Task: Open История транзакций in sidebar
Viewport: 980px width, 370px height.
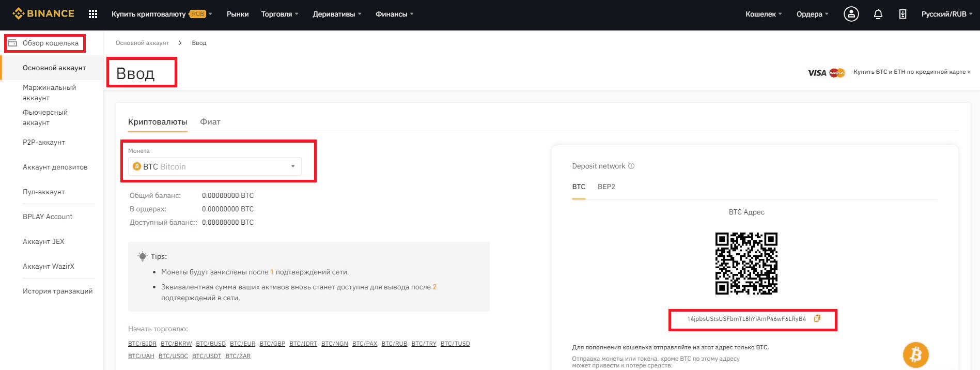Action: point(58,291)
